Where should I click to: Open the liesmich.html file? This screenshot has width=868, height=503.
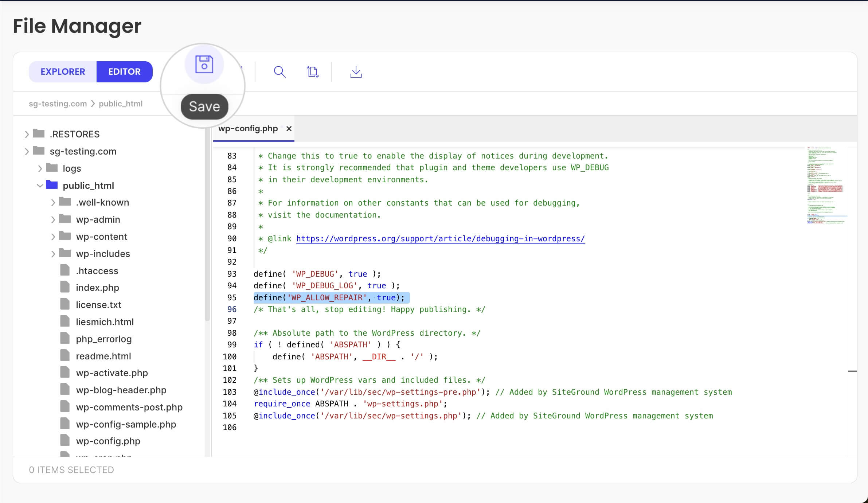(105, 322)
